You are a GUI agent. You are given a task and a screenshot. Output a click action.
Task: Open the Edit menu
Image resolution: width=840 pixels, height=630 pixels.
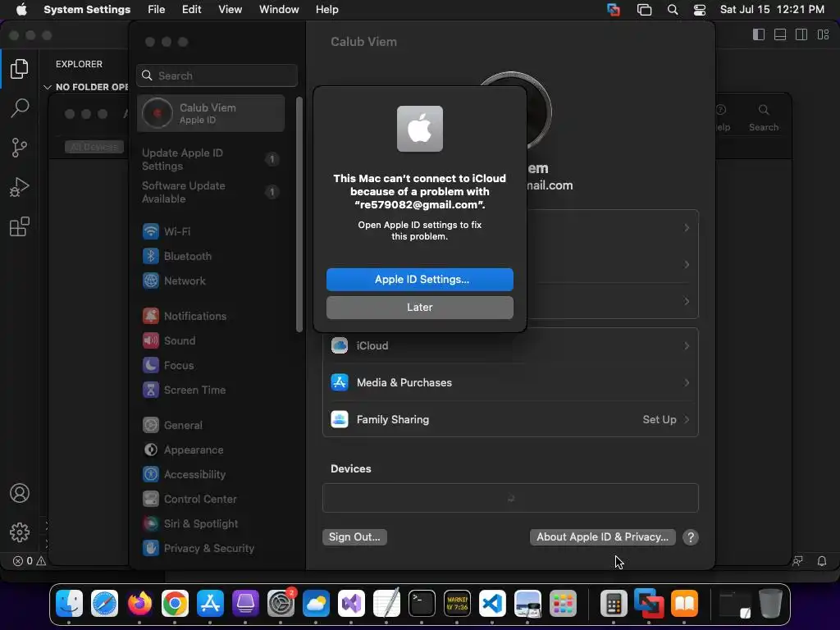tap(191, 10)
